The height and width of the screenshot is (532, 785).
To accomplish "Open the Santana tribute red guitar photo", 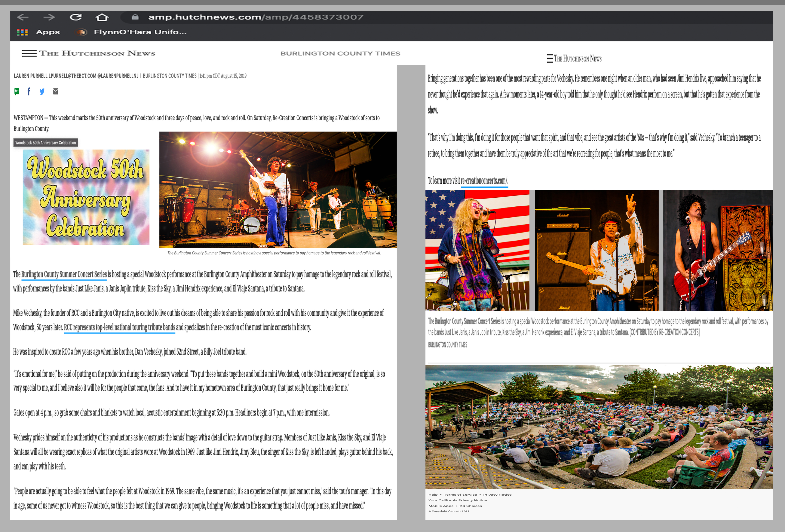I will pos(718,250).
